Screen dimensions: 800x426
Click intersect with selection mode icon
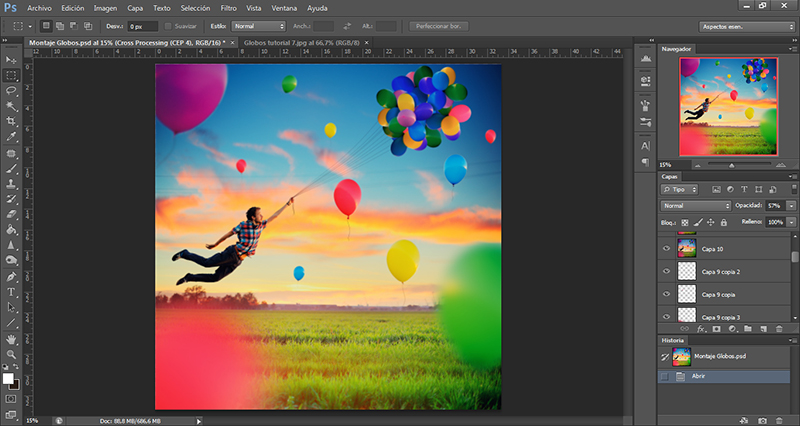pyautogui.click(x=88, y=26)
